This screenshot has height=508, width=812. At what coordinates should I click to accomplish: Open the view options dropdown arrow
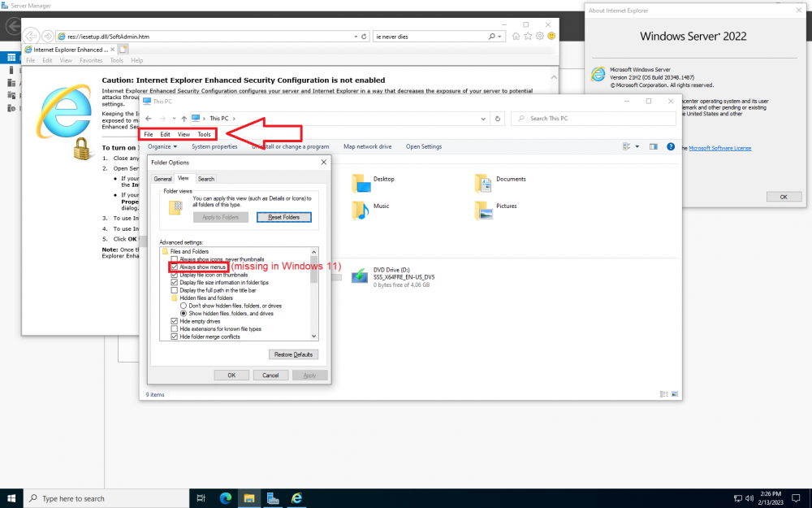[638, 147]
